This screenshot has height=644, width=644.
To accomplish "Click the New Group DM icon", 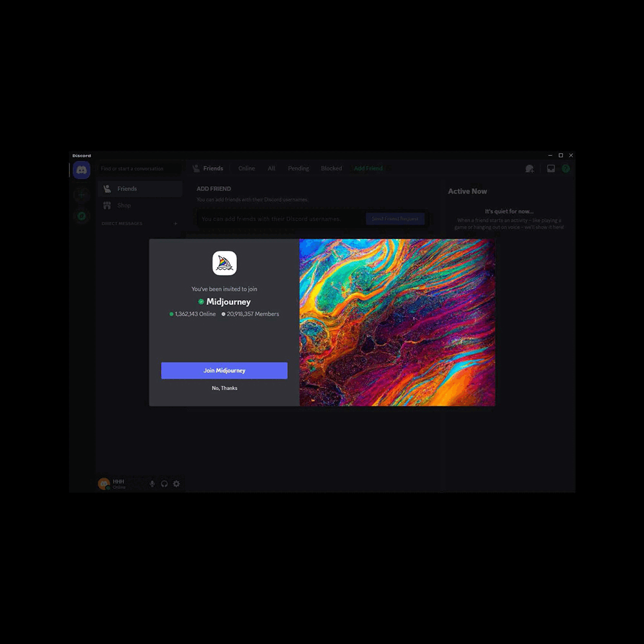I will click(529, 169).
